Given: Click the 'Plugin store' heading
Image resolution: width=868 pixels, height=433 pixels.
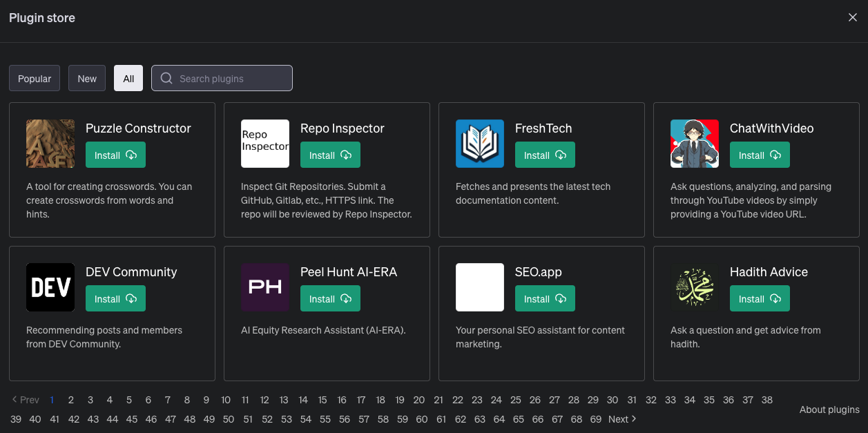Looking at the screenshot, I should (x=42, y=18).
